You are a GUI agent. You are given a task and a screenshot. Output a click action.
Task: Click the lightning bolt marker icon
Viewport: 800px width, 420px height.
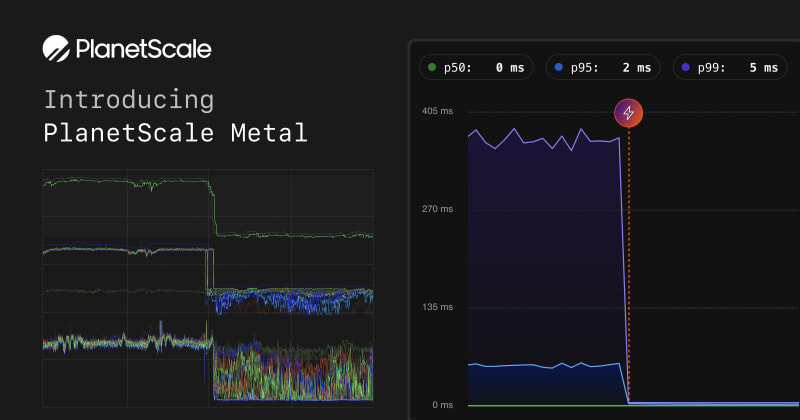click(628, 113)
